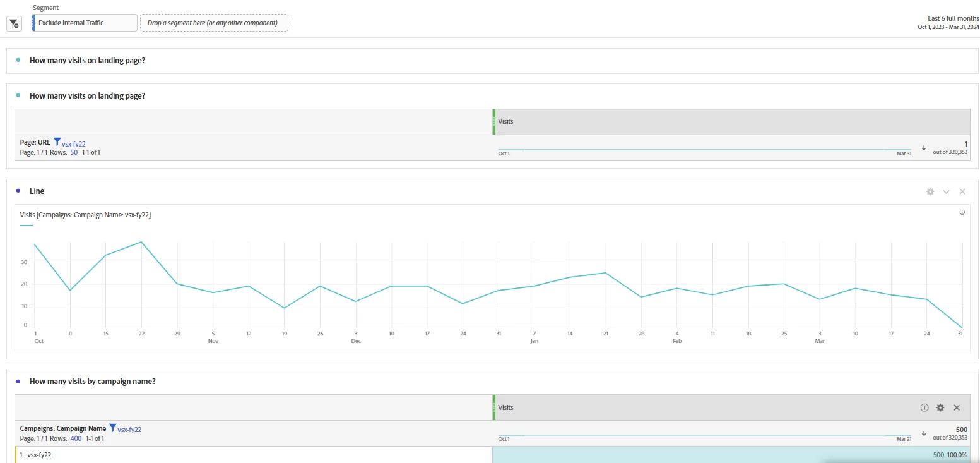The height and width of the screenshot is (463, 980).
Task: Click the info icon inside the line chart
Action: 962,212
